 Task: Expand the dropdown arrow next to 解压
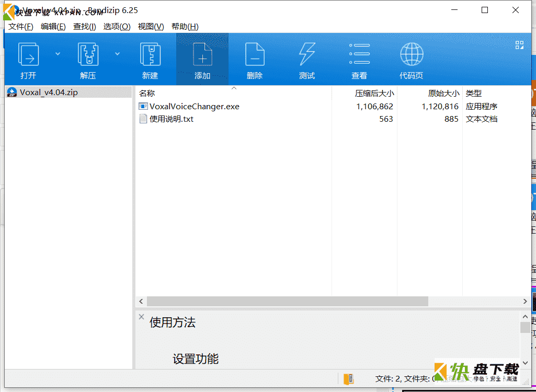[x=117, y=54]
